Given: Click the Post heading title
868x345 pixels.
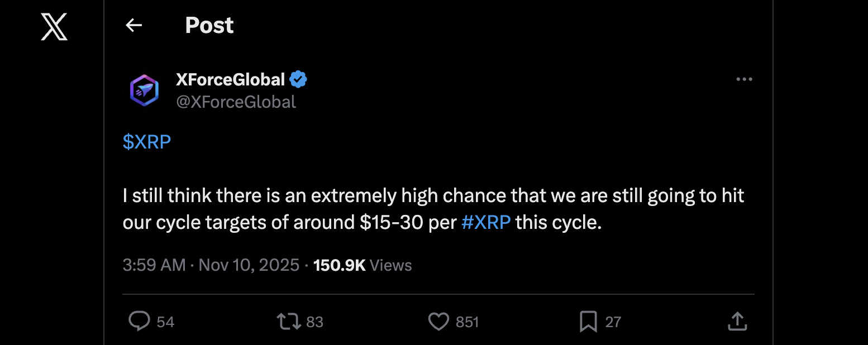Looking at the screenshot, I should 209,25.
